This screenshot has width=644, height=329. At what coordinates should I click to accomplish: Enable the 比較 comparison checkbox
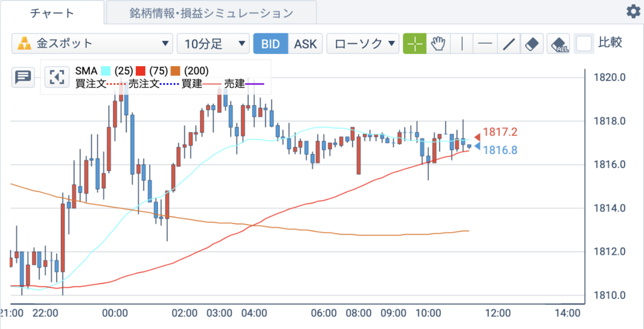pos(584,43)
